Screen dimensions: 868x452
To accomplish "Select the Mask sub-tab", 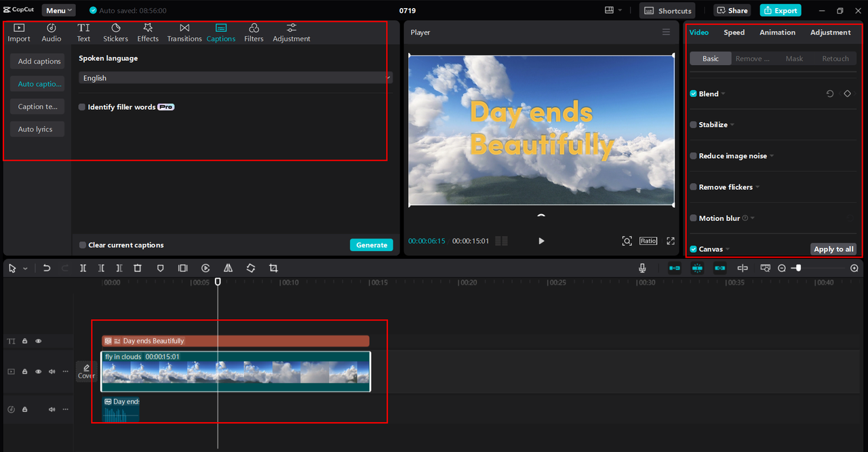I will click(794, 59).
